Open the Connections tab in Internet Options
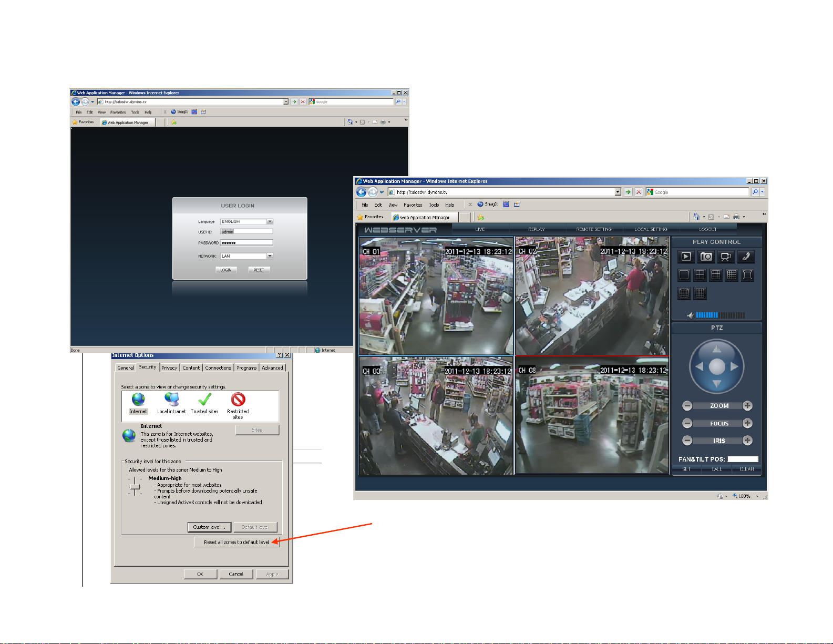This screenshot has height=644, width=833. pyautogui.click(x=218, y=368)
